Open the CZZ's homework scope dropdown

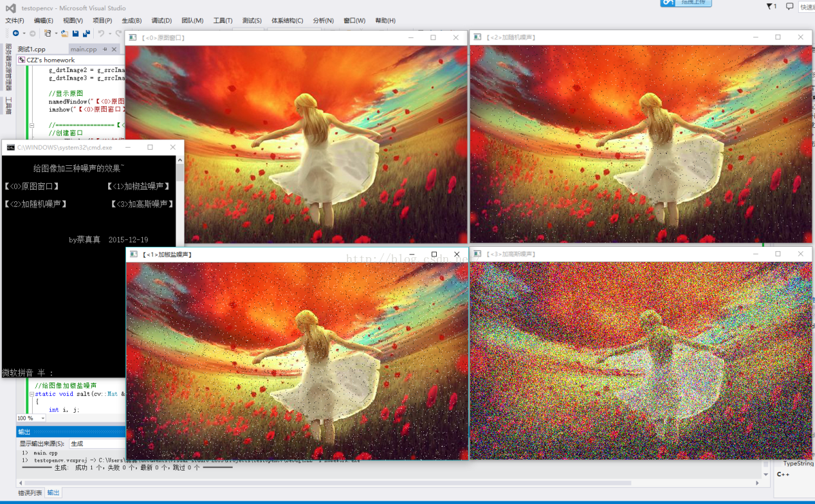[71, 60]
